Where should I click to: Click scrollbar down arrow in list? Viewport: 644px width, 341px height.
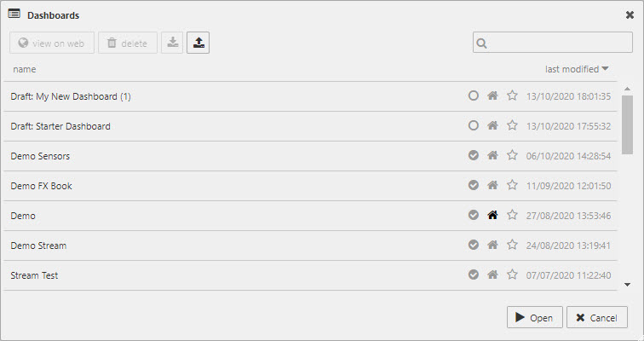pos(627,285)
